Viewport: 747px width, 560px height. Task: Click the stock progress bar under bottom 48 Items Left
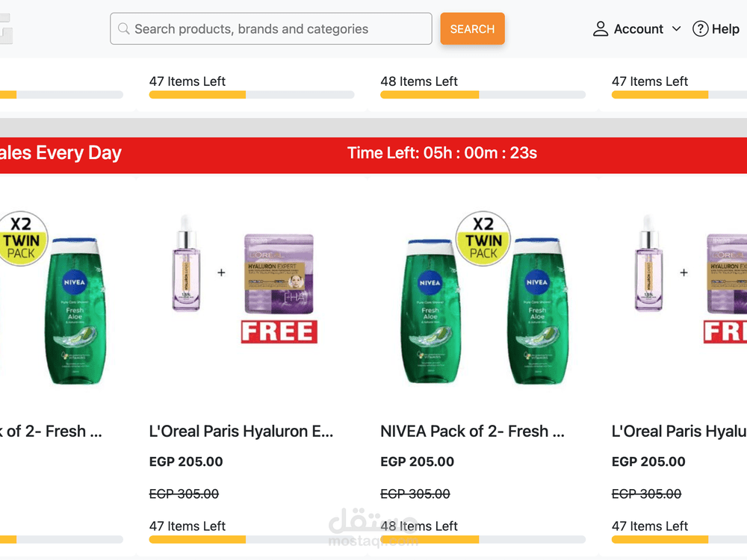pyautogui.click(x=483, y=539)
